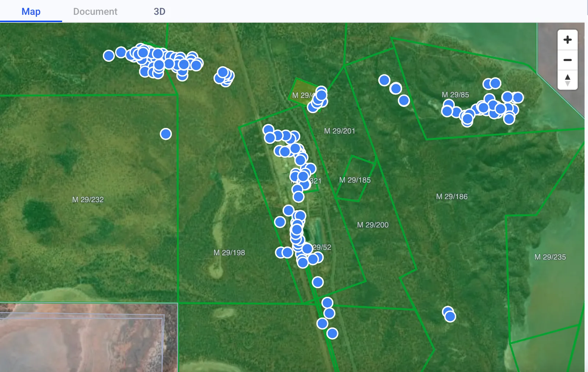Select the isolated marker inside M 29/232

pos(166,134)
